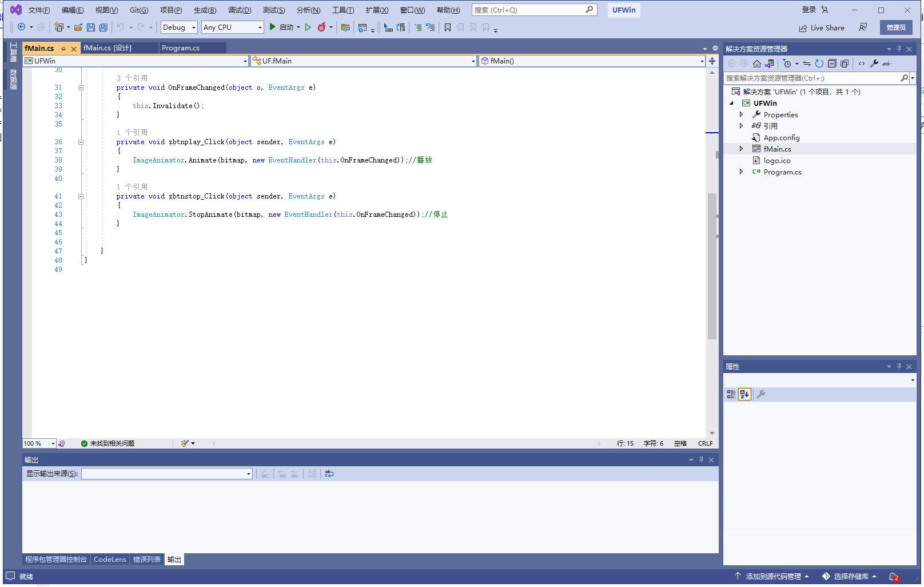924x587 pixels.
Task: Click View Code icon in Solution Explorer
Action: 862,64
